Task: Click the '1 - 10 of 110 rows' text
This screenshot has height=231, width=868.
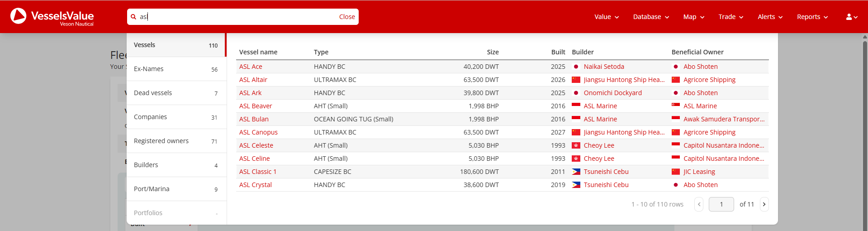Action: point(657,204)
